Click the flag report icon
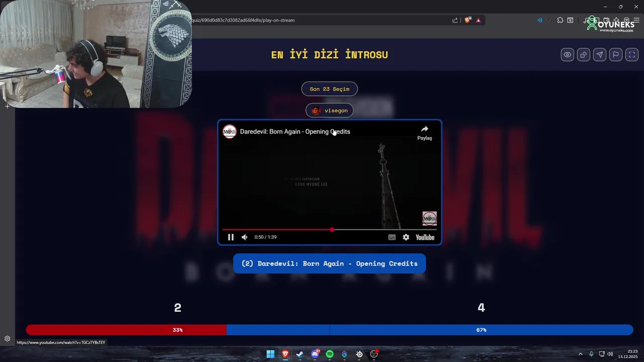This screenshot has width=644, height=362. 615,55
